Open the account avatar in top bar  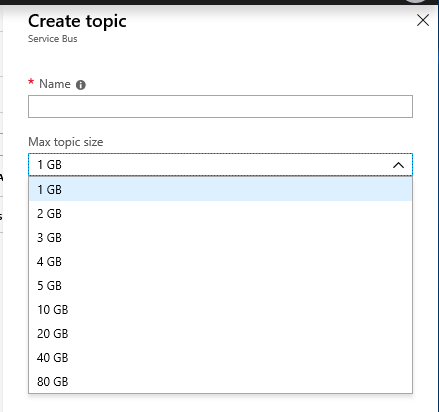(416, 1)
